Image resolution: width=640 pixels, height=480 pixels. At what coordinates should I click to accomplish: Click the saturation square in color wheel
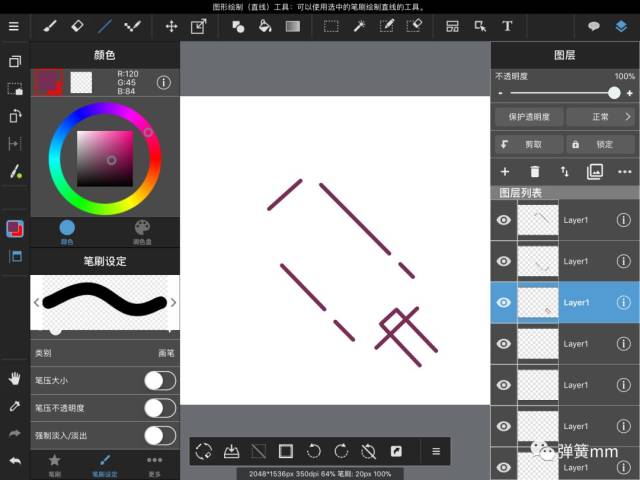(x=105, y=159)
